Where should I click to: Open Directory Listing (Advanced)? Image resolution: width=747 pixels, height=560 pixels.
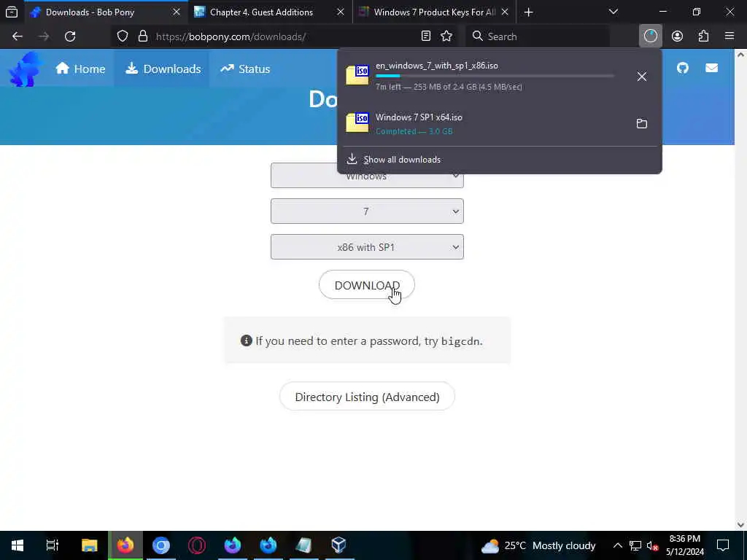(x=367, y=396)
